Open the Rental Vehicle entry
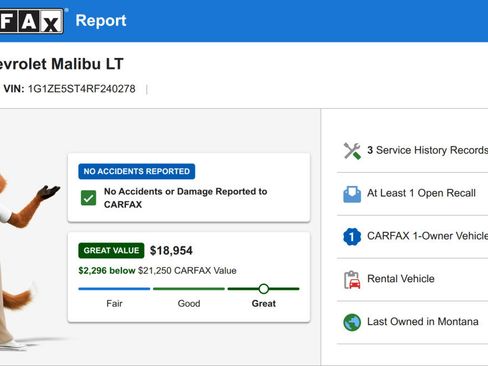Image resolution: width=488 pixels, height=366 pixels. (401, 279)
